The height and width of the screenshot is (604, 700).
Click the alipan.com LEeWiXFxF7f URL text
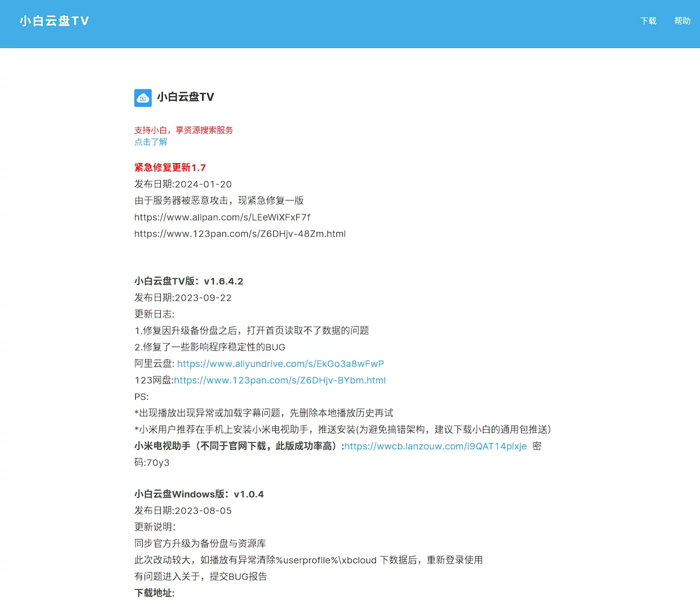222,217
